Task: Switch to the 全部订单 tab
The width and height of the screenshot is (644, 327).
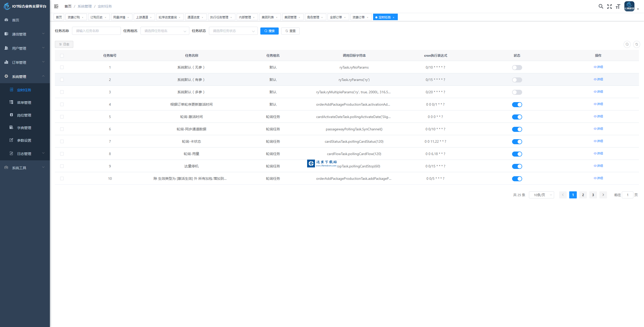Action: (336, 17)
